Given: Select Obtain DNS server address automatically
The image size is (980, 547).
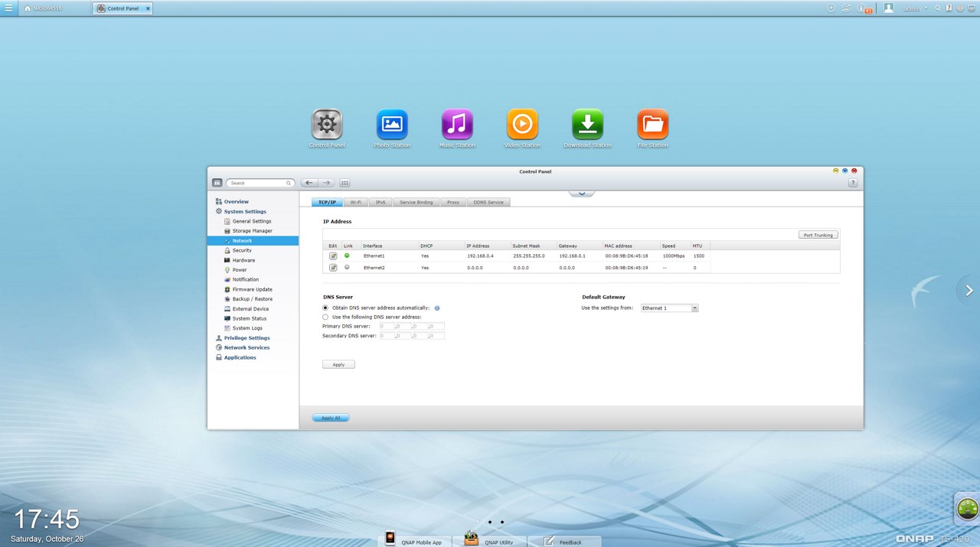Looking at the screenshot, I should point(325,308).
